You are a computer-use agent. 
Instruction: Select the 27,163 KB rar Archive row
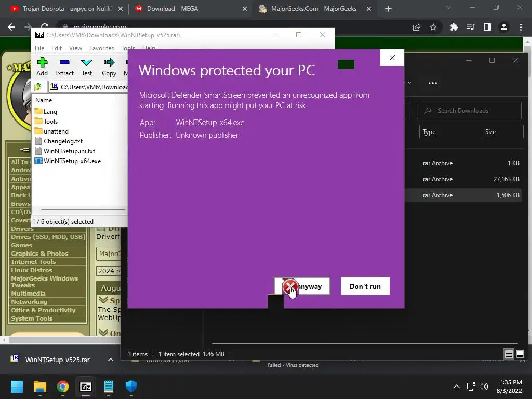(x=464, y=179)
